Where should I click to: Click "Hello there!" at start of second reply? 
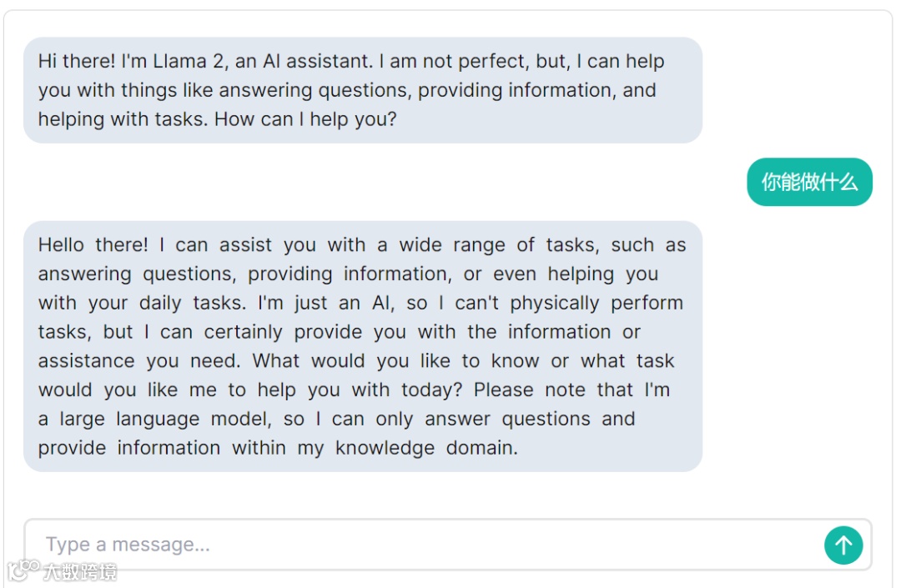click(x=93, y=245)
